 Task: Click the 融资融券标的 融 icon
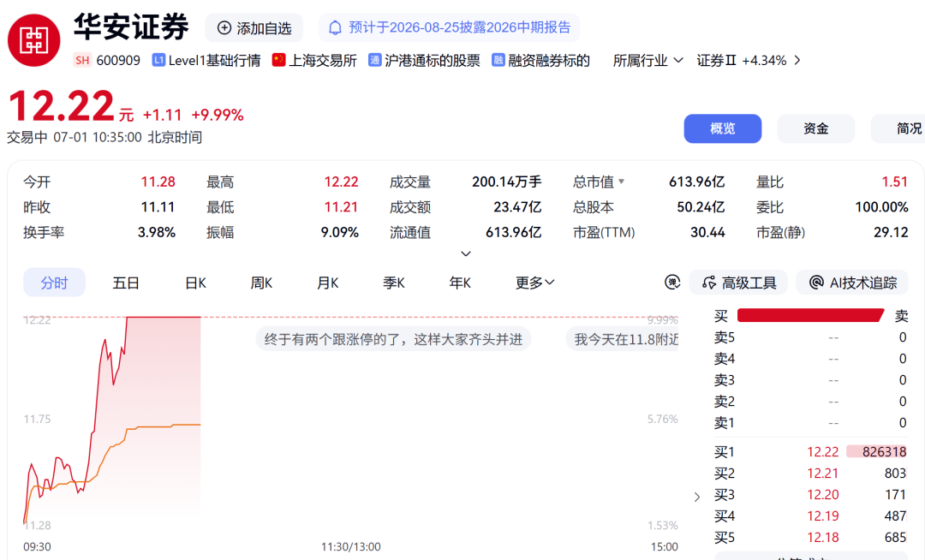point(498,60)
